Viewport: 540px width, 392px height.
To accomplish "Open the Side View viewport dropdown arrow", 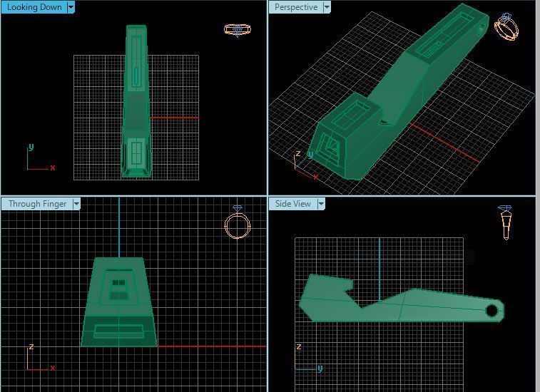I will click(x=321, y=204).
